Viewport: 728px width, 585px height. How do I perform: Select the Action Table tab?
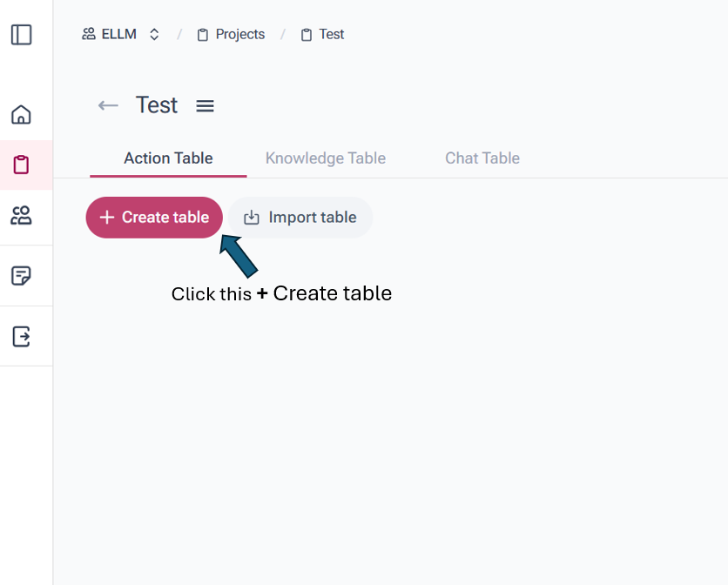coord(168,158)
